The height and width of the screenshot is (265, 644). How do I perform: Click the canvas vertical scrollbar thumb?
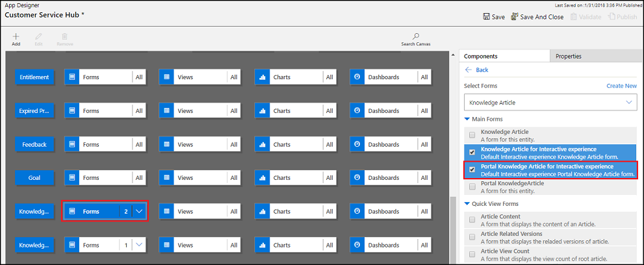pos(453,230)
